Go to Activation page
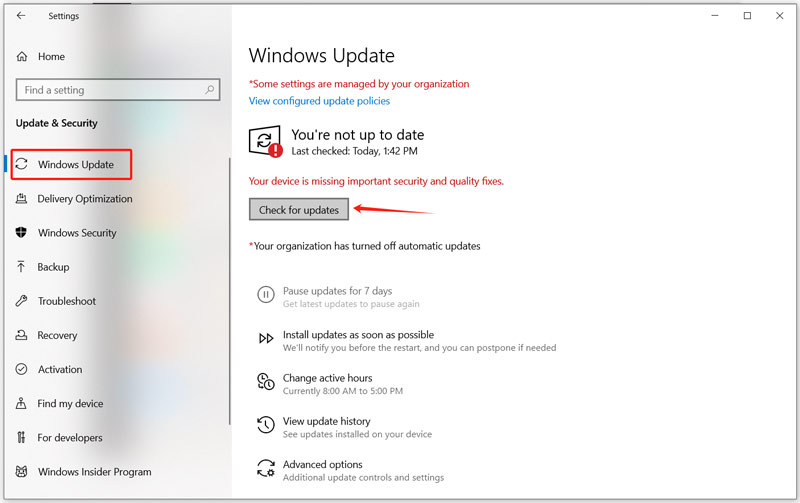 [60, 369]
